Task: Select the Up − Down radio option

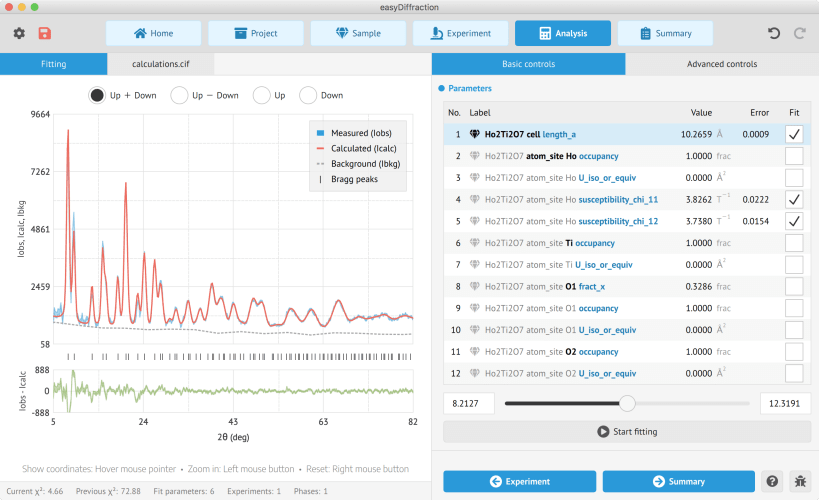Action: (x=179, y=96)
